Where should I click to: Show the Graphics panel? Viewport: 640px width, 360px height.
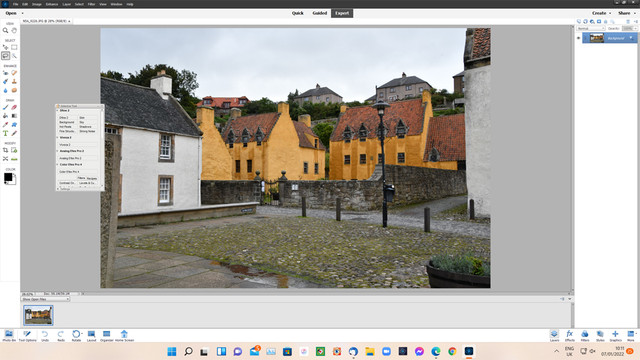(616, 336)
